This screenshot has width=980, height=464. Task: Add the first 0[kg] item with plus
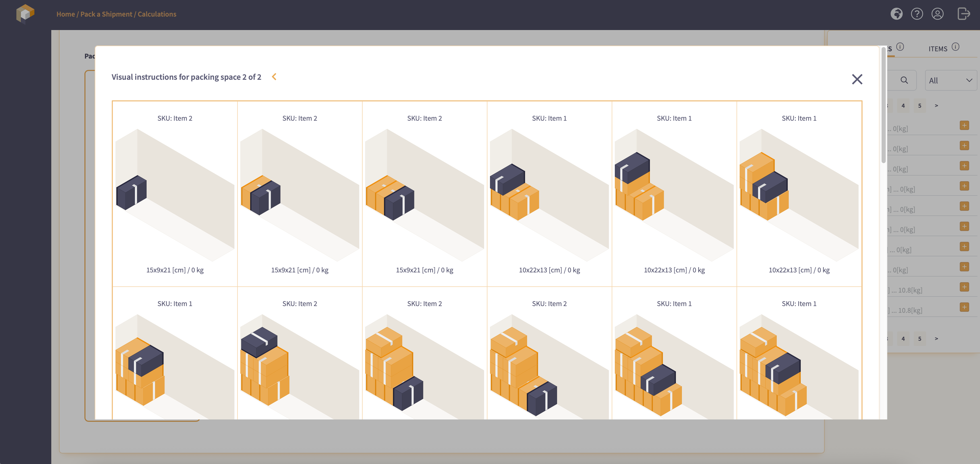964,126
